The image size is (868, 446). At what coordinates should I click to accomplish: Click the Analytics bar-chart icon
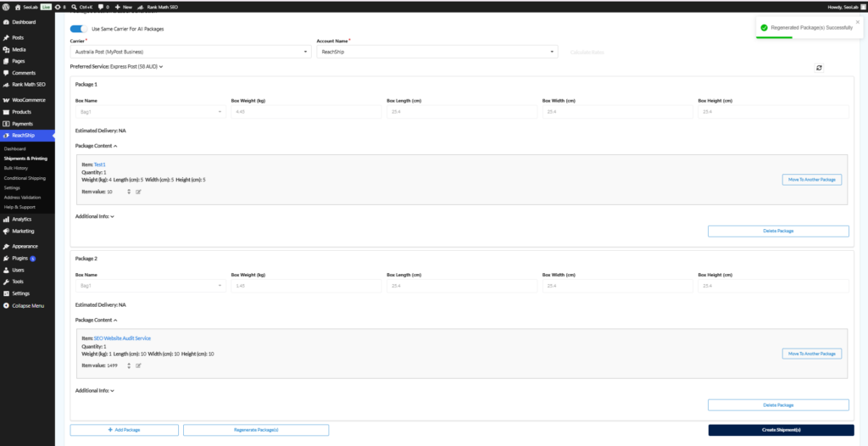pos(6,220)
